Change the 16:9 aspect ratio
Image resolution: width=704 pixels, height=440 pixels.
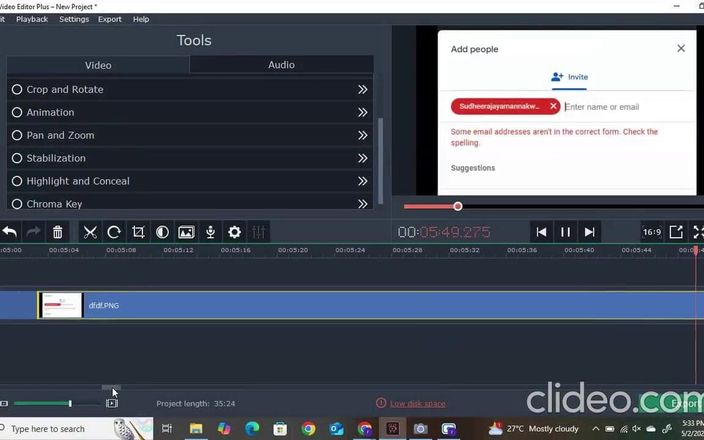652,232
